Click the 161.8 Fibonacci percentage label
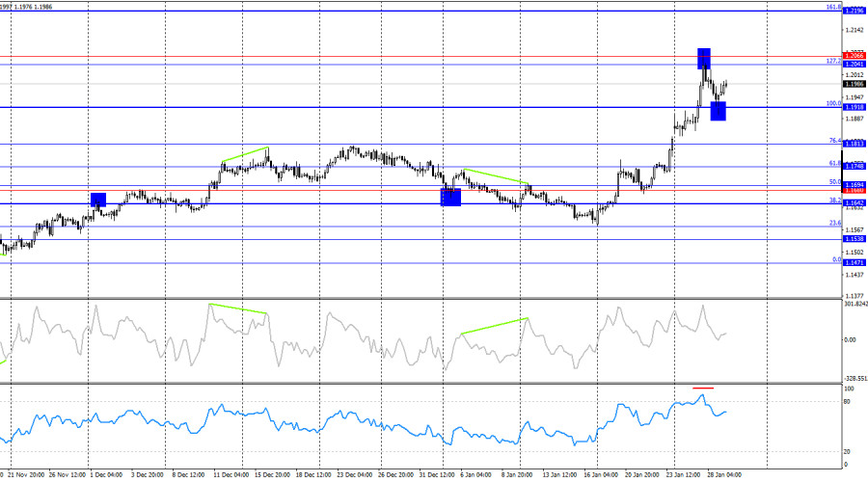 coord(833,7)
